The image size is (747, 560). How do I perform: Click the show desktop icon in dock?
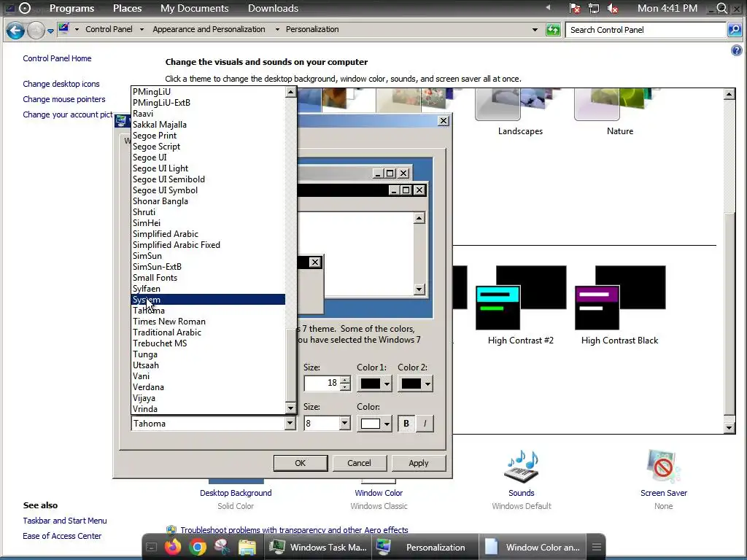[x=151, y=548]
